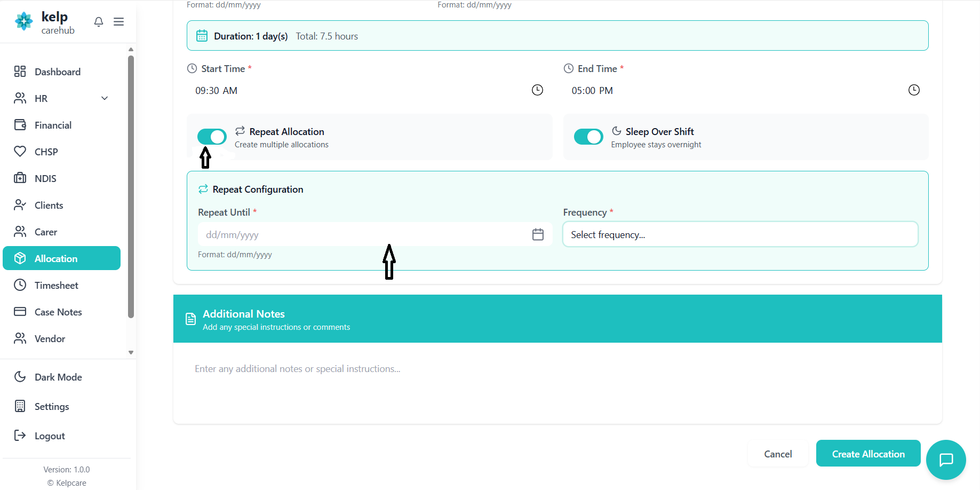
Task: Open the chat support bubble
Action: pyautogui.click(x=946, y=460)
